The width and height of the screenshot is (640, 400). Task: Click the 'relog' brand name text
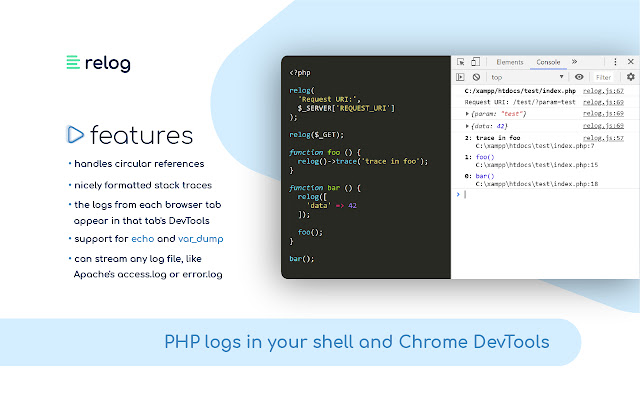(108, 63)
